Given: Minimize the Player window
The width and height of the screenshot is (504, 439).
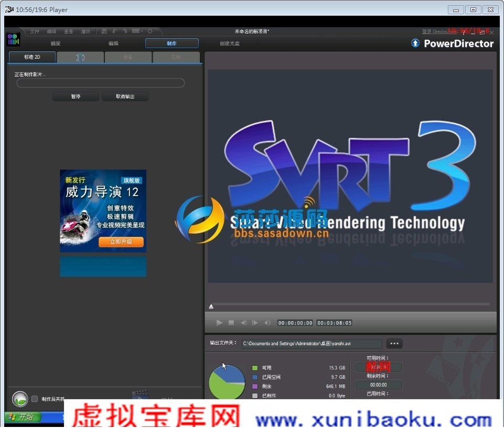Looking at the screenshot, I should pyautogui.click(x=456, y=9).
